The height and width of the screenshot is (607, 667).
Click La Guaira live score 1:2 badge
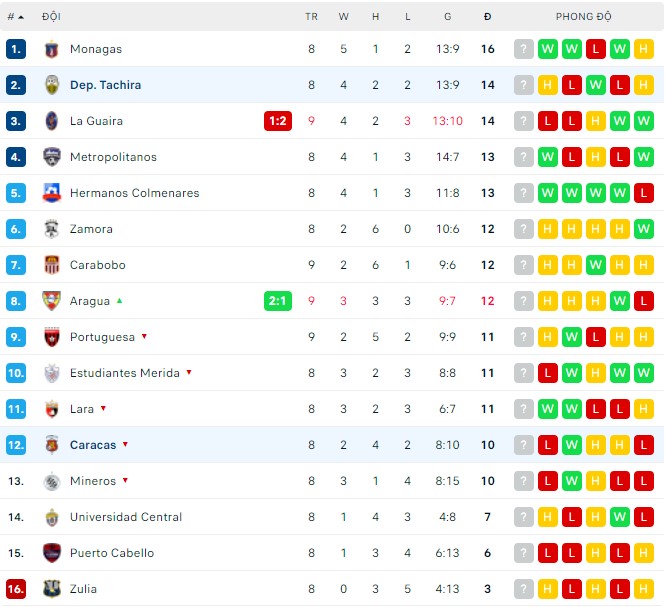coord(278,121)
